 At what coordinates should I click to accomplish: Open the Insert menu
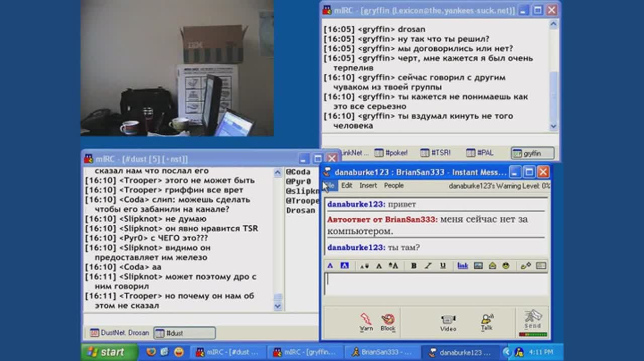pos(368,186)
